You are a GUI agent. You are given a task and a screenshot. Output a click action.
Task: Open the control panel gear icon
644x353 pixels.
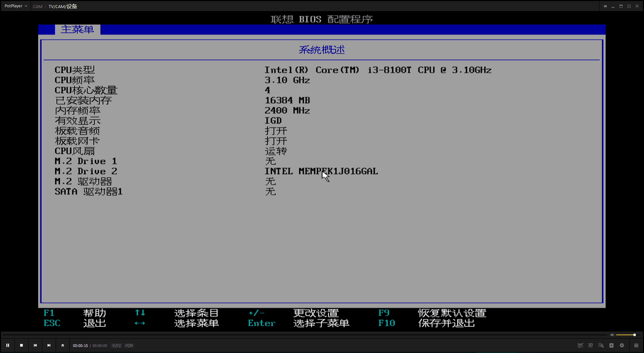(622, 345)
